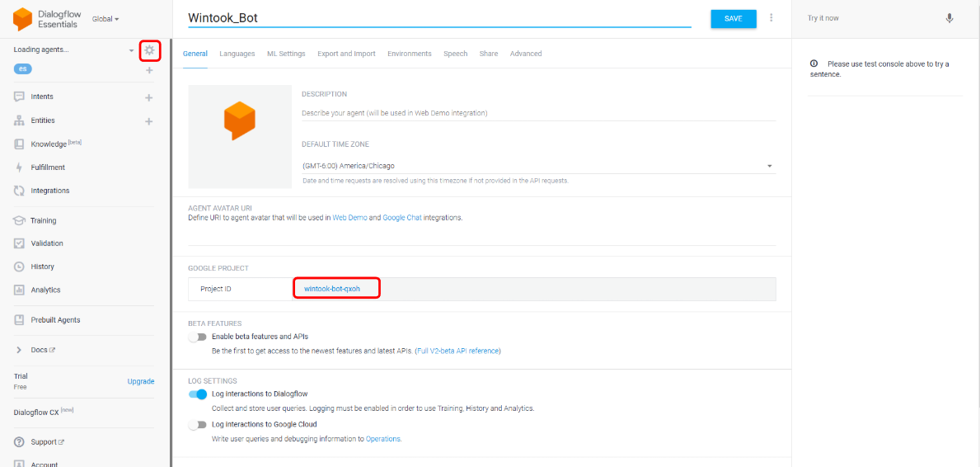Open agent settings gear icon
The image size is (980, 467).
[149, 50]
